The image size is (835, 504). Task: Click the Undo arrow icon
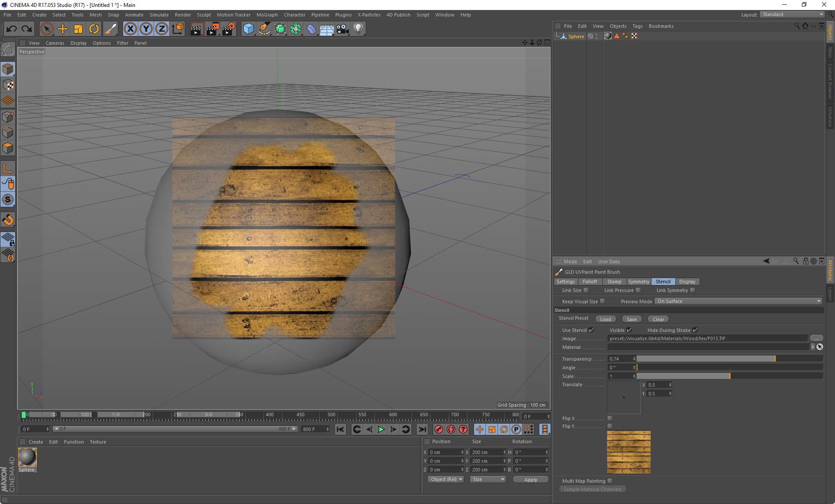pyautogui.click(x=11, y=29)
